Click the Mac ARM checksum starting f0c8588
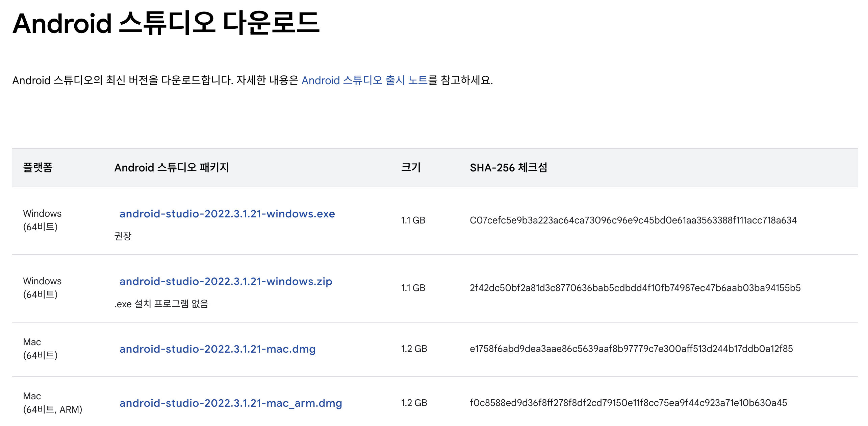This screenshot has width=868, height=426. (628, 403)
